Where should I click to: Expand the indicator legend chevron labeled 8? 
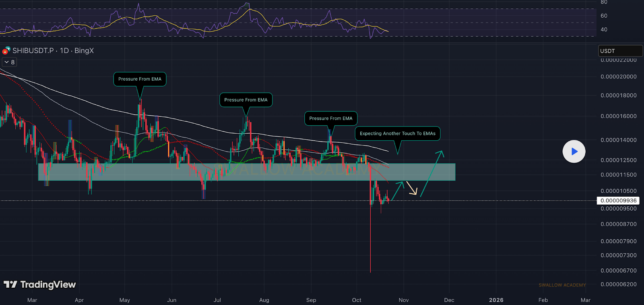click(x=9, y=62)
